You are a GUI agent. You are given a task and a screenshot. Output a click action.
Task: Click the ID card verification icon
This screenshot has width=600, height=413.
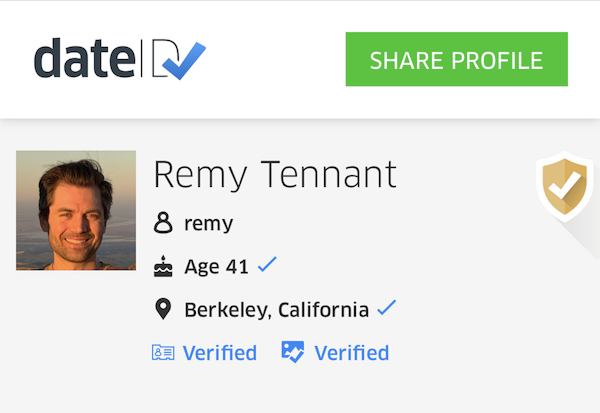(x=163, y=353)
